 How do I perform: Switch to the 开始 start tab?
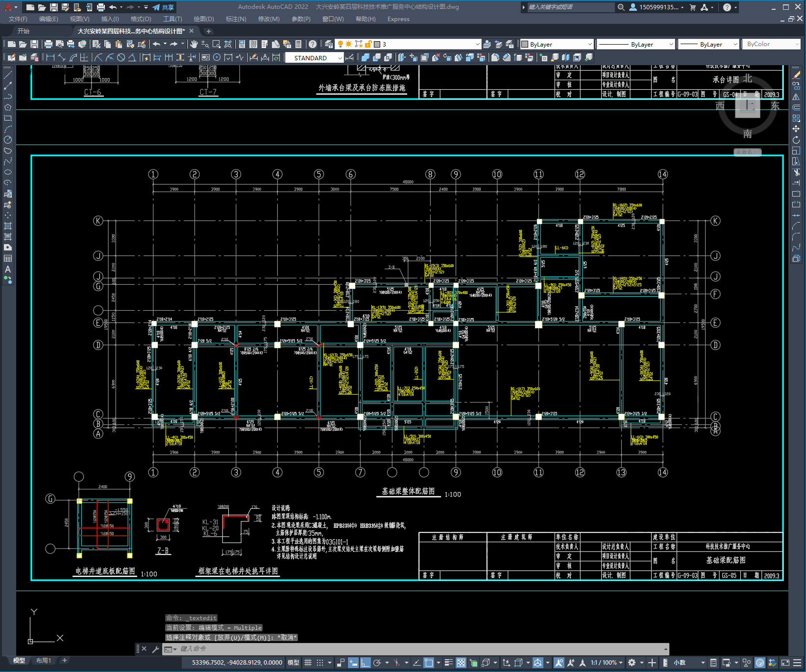tap(24, 31)
